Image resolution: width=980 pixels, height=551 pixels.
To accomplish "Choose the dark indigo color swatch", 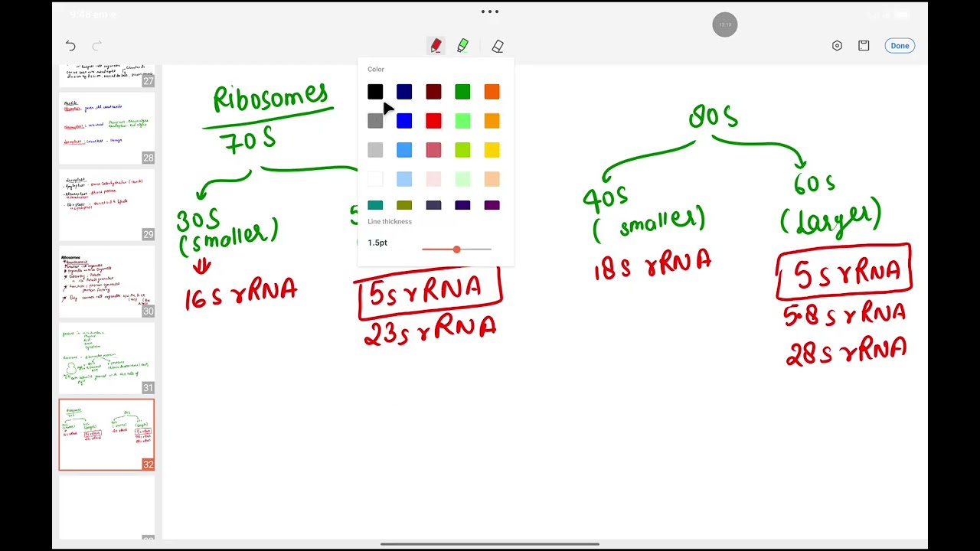I will [462, 205].
